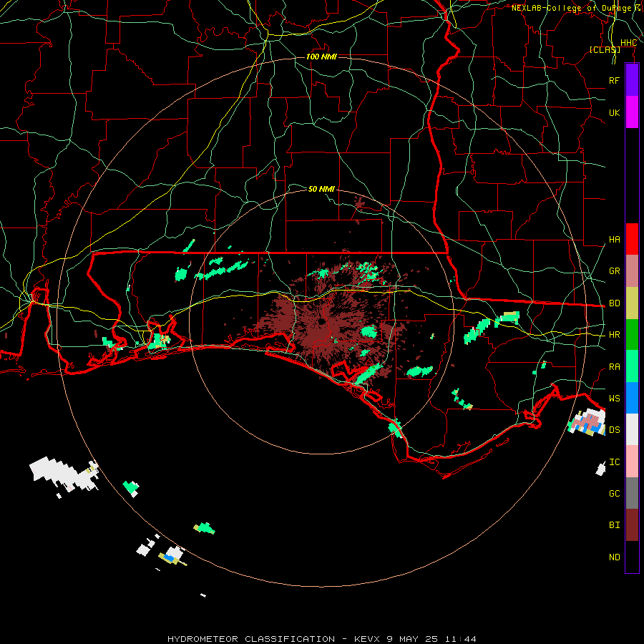644x644 pixels.
Task: Click the RF legend label
Action: (614, 80)
